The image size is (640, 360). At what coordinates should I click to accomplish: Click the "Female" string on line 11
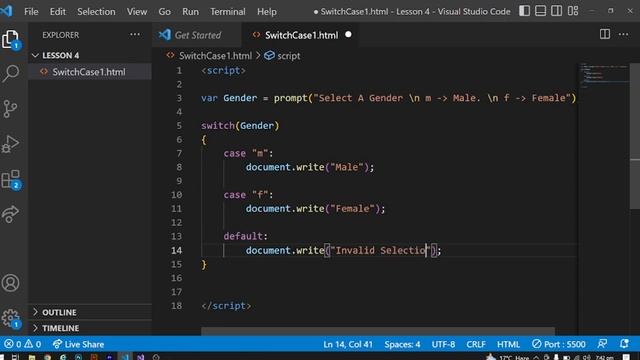point(352,209)
